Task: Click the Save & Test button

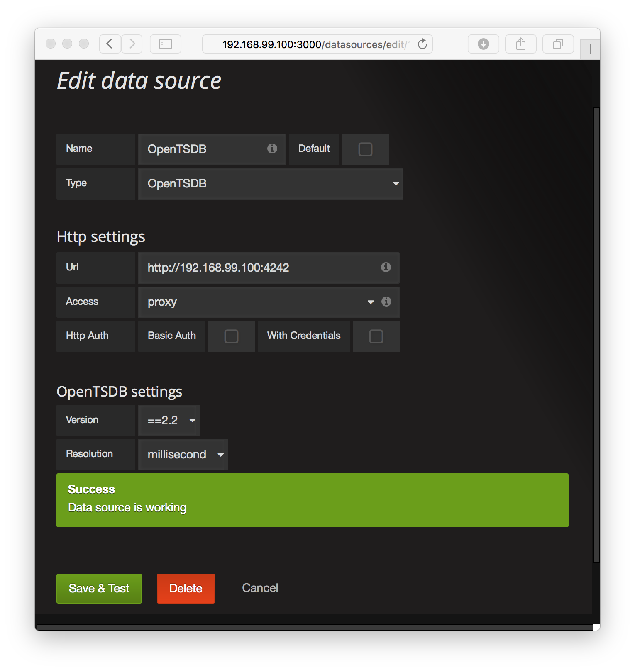Action: tap(99, 589)
